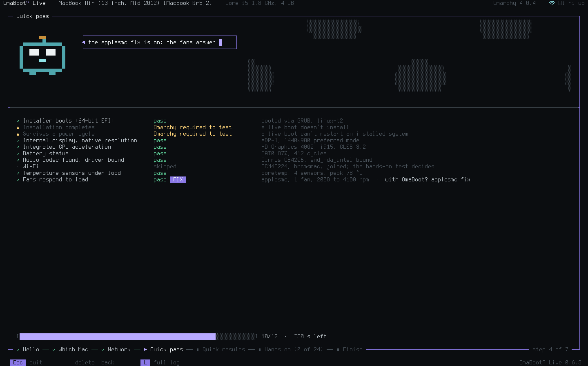Click the 'HD Graphics 4000, i915, GLES 3.2' detail
This screenshot has height=366, width=588.
[314, 147]
